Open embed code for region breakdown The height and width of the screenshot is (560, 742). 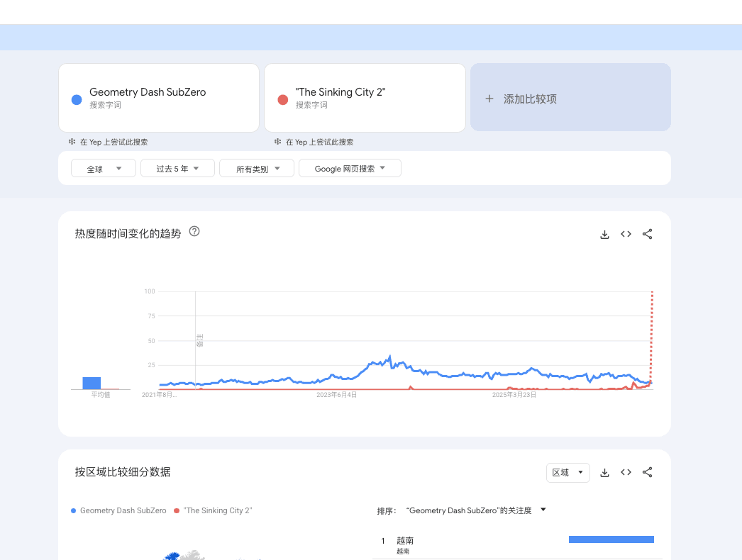coord(626,472)
